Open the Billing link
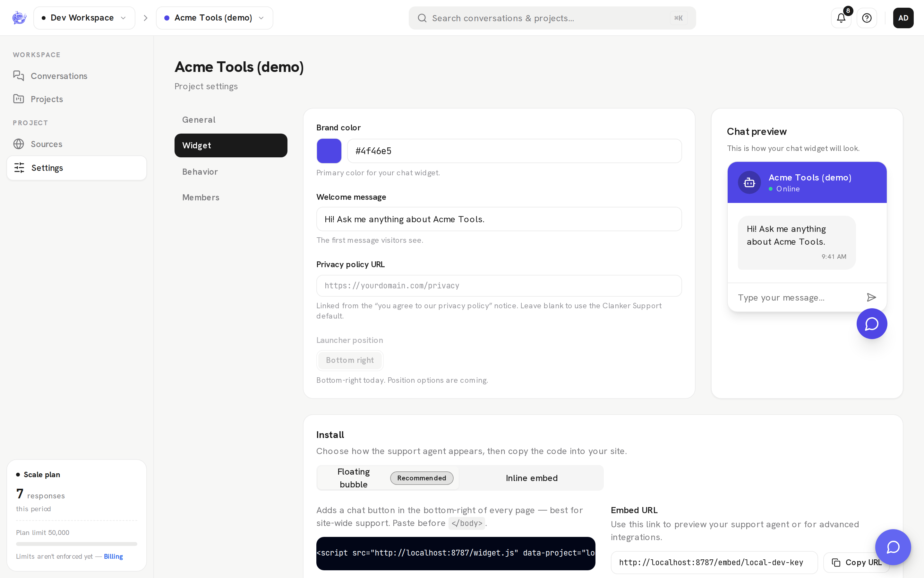This screenshot has width=924, height=578. 113,556
